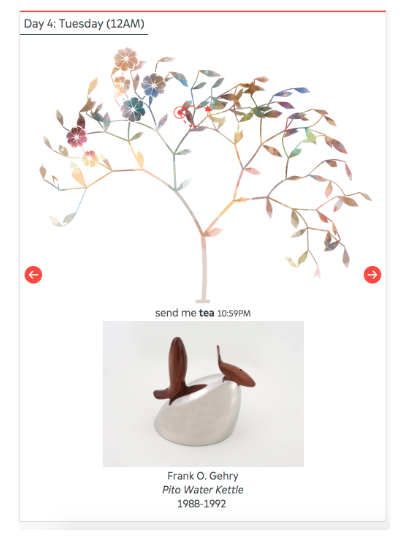Viewport: 408px width, 536px height.
Task: Click the "send me" message text
Action: pyautogui.click(x=176, y=313)
